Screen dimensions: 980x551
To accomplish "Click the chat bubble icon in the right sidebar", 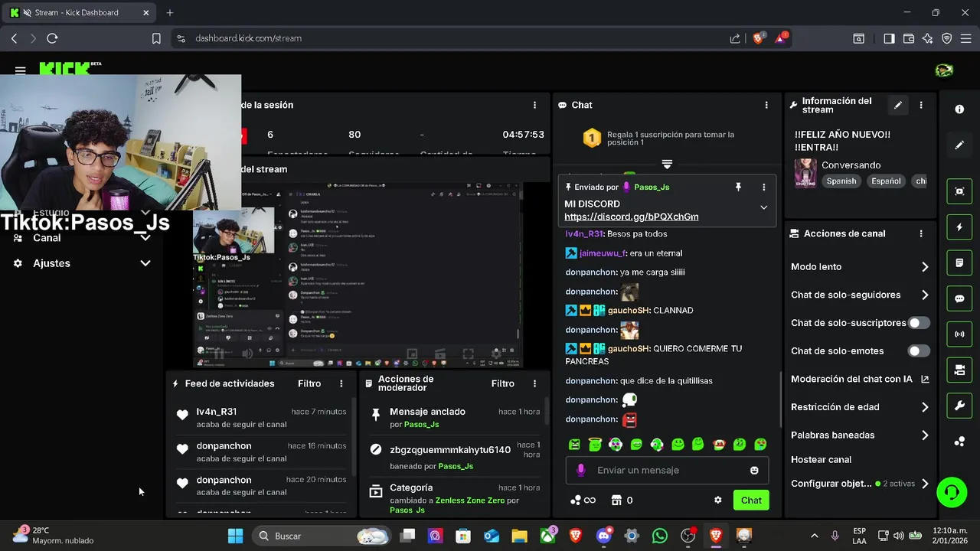I will tap(959, 298).
